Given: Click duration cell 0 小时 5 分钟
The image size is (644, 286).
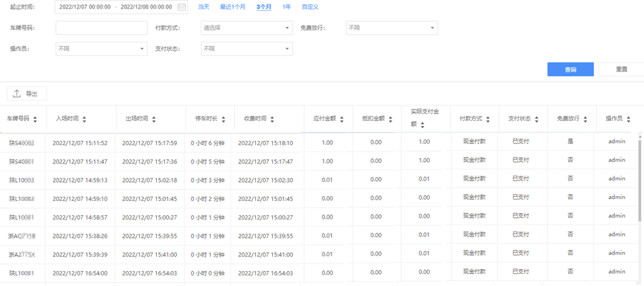Looking at the screenshot, I should 208,161.
